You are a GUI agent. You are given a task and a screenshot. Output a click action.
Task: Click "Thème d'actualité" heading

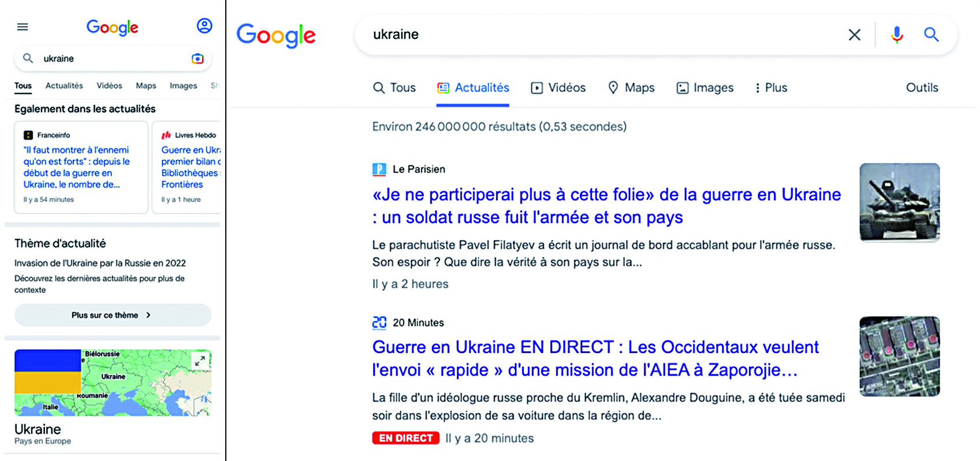60,243
